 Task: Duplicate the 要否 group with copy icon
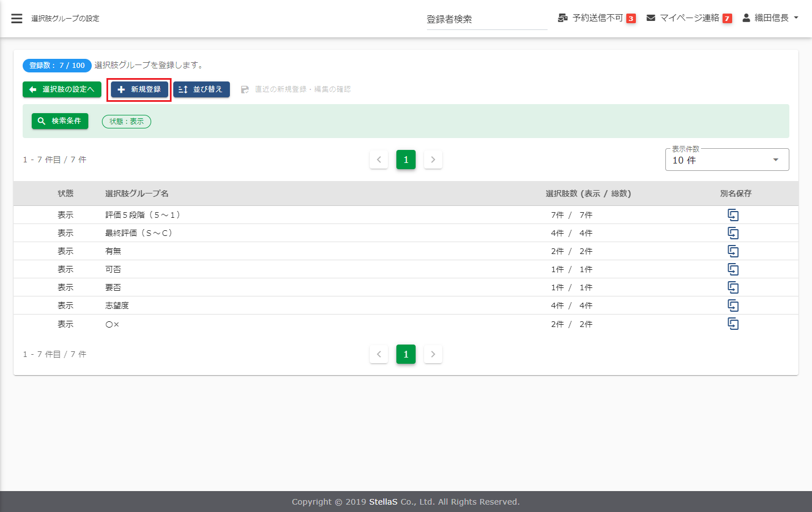(x=733, y=287)
